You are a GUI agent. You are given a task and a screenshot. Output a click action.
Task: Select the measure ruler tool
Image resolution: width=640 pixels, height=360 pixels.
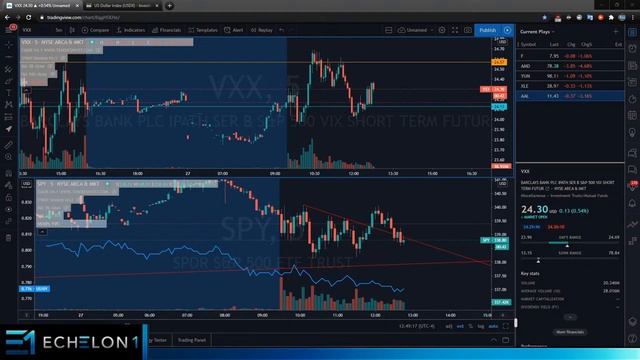[9, 145]
